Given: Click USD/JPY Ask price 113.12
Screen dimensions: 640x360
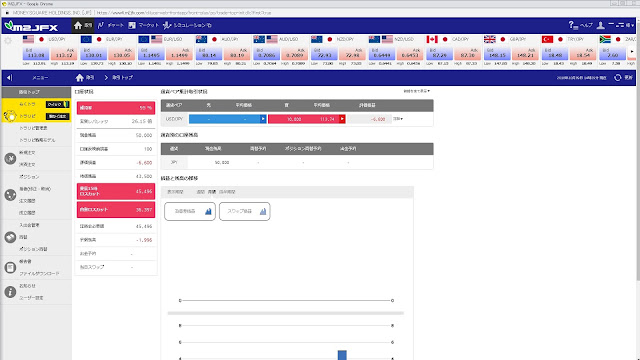Looking at the screenshot, I should (64, 53).
